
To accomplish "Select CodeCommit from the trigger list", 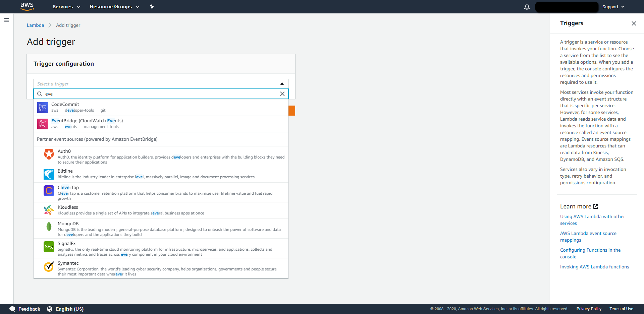I will click(161, 108).
